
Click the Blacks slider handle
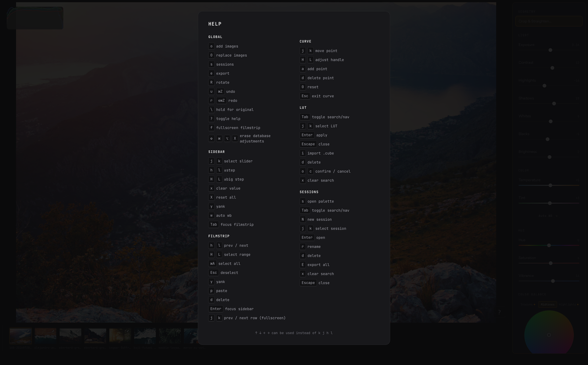[x=547, y=139]
